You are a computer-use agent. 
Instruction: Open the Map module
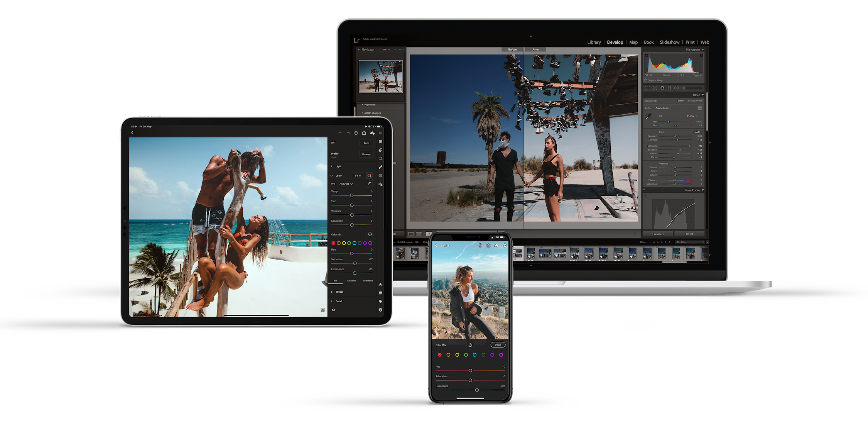pyautogui.click(x=633, y=42)
